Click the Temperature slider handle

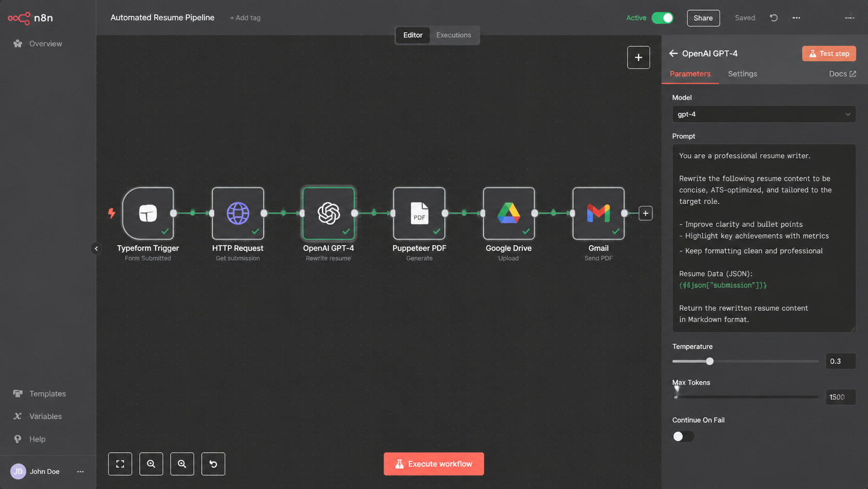pyautogui.click(x=710, y=361)
